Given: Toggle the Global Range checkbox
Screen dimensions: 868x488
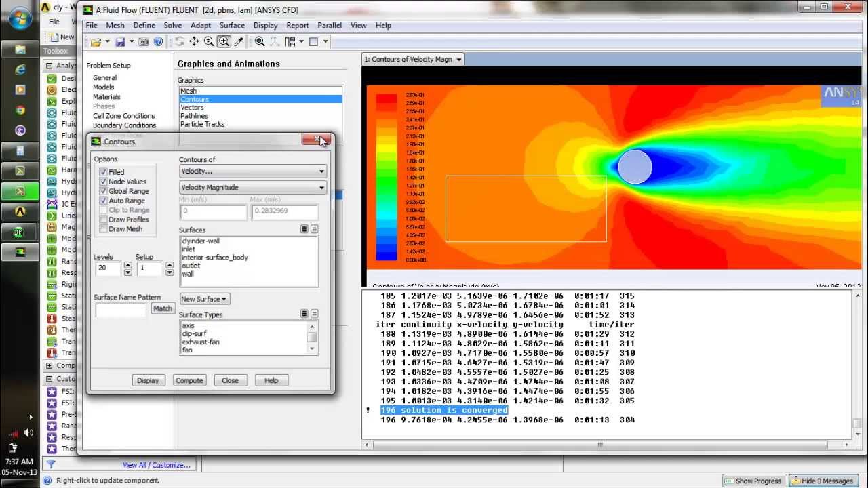Looking at the screenshot, I should [103, 191].
